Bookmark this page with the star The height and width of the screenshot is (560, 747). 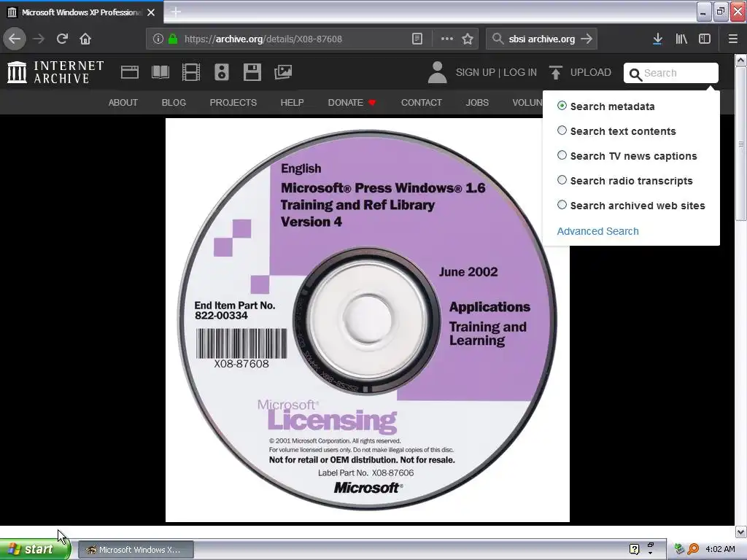point(468,39)
